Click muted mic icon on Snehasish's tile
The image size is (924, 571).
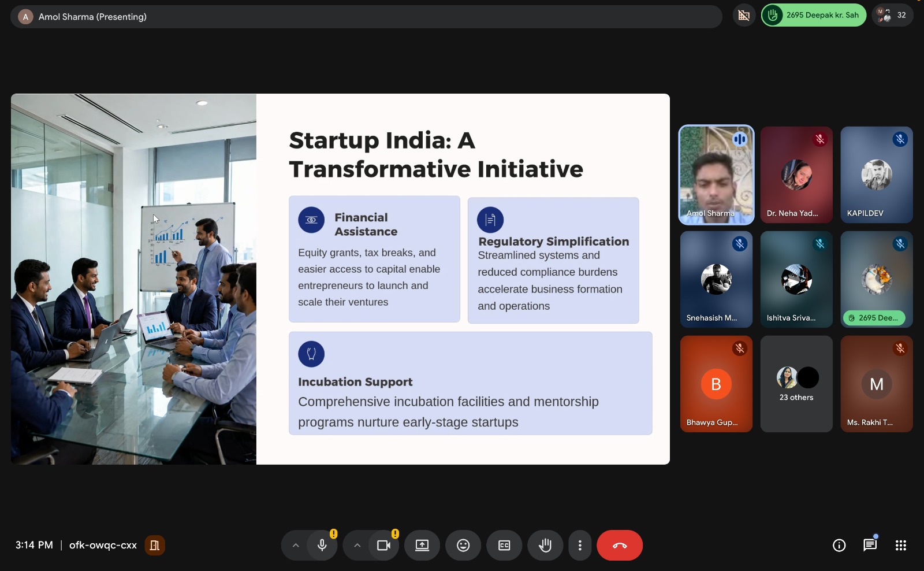[740, 244]
